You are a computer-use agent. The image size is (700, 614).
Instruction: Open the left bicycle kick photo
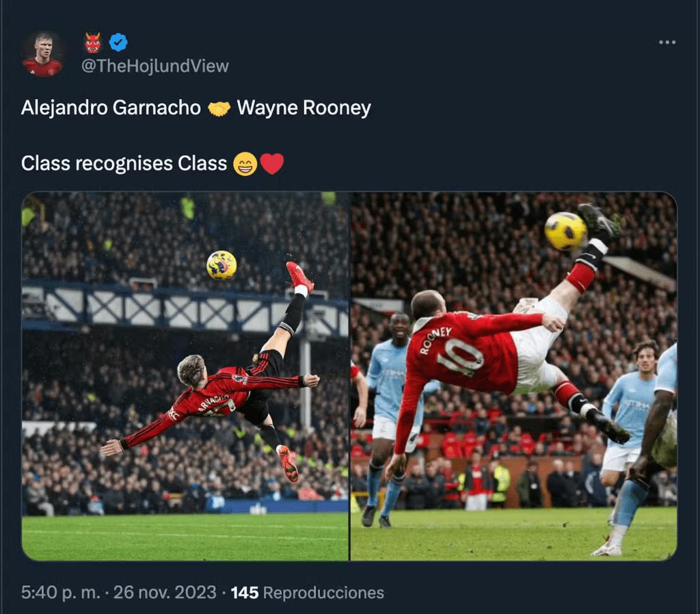click(x=185, y=376)
